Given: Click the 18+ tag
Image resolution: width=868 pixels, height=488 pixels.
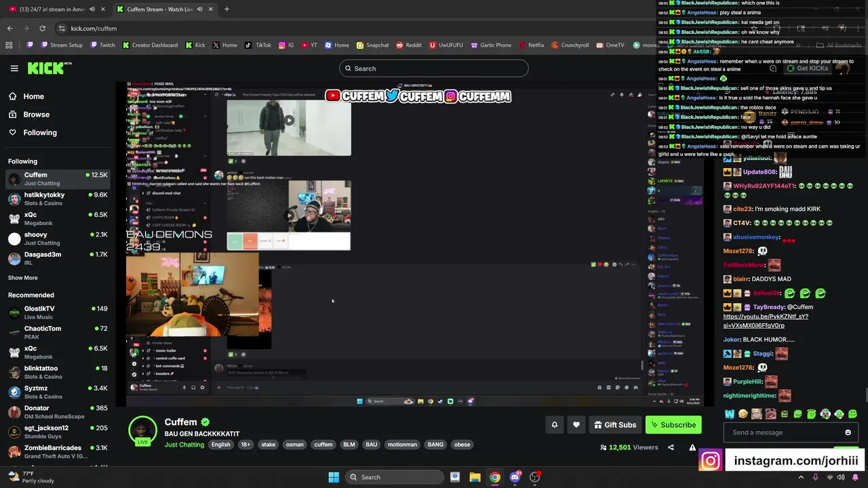Looking at the screenshot, I should coord(245,445).
